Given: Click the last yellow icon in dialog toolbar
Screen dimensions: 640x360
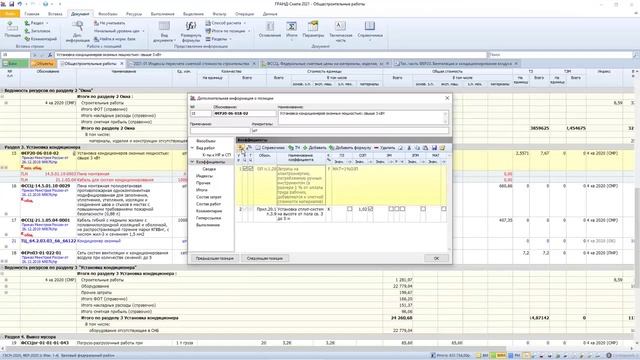Looking at the screenshot, I should pyautogui.click(x=442, y=148).
